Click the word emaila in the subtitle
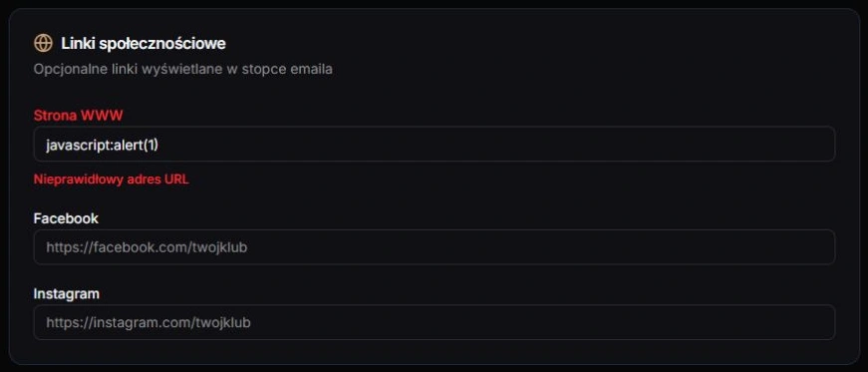 (312, 70)
